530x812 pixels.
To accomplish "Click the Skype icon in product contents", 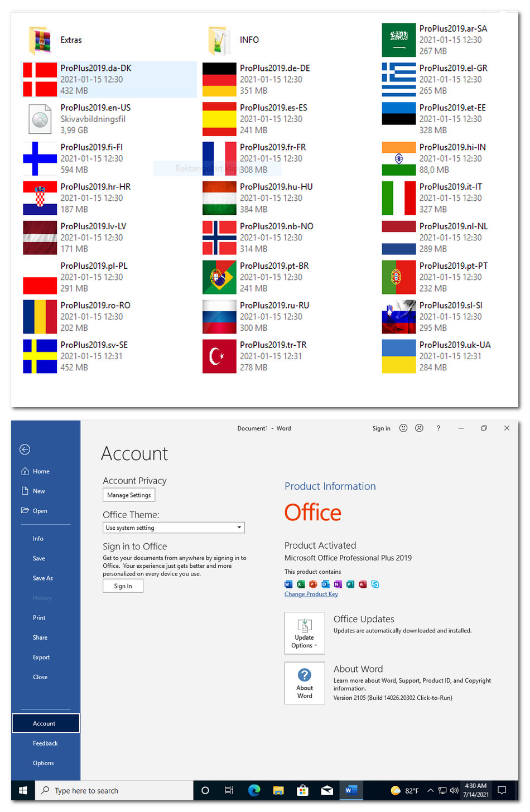I will click(375, 584).
